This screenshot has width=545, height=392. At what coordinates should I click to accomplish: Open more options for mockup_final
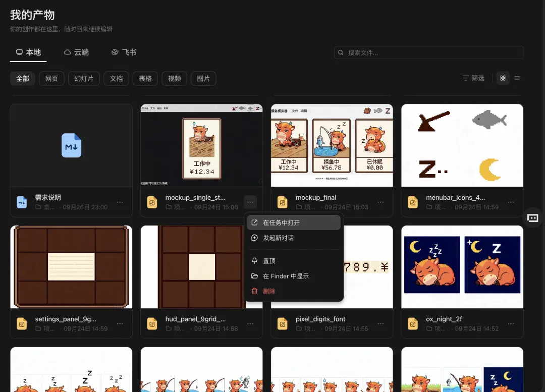click(x=380, y=202)
